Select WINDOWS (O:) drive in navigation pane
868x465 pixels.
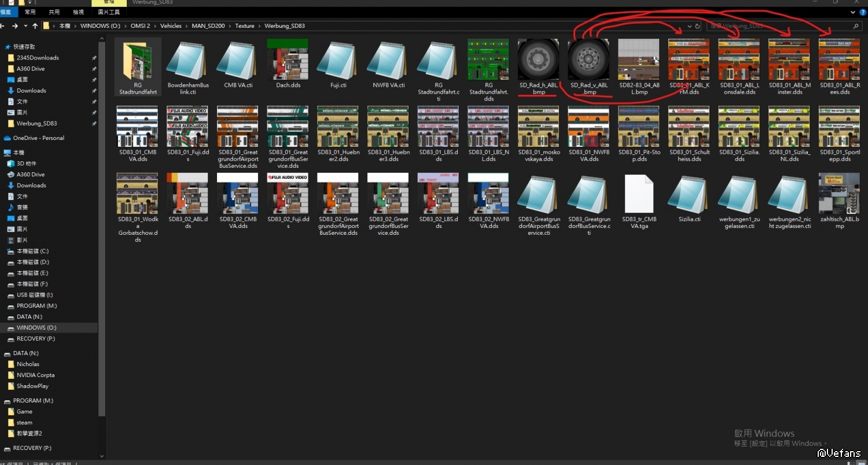(36, 328)
